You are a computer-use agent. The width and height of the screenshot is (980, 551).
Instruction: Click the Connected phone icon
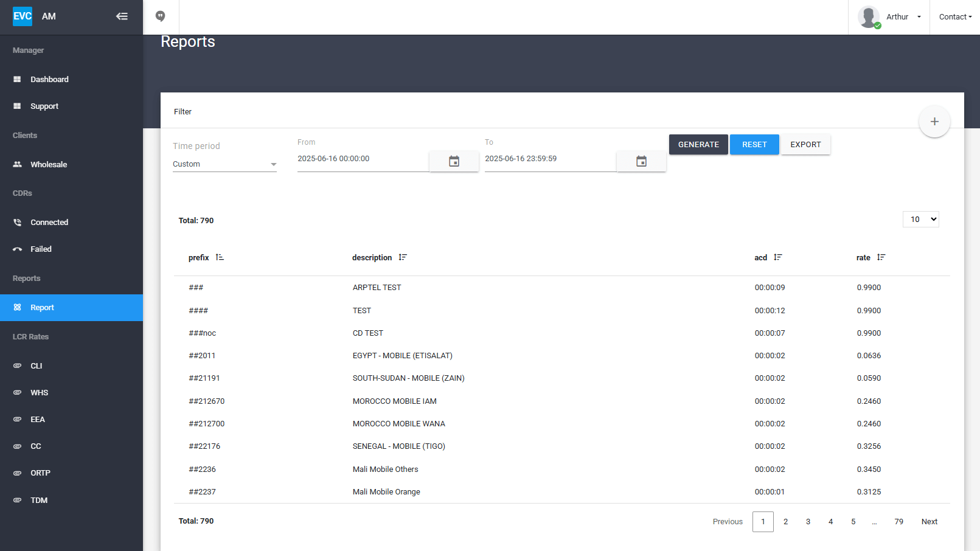coord(17,223)
